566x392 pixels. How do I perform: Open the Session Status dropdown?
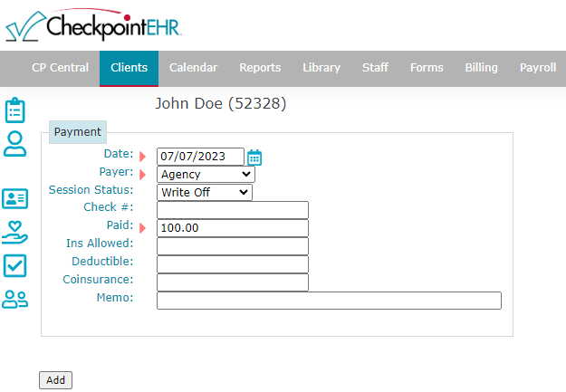(x=204, y=192)
